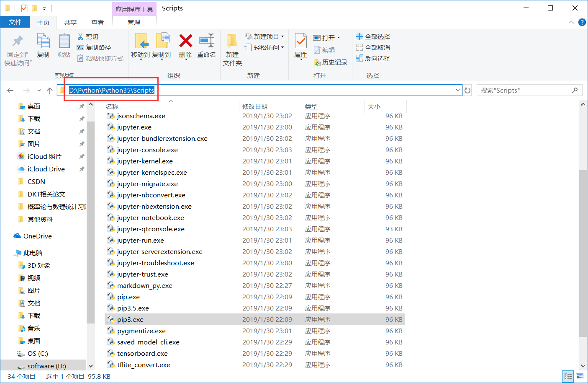Click Select all (全部选择)
The height and width of the screenshot is (383, 588).
[373, 37]
